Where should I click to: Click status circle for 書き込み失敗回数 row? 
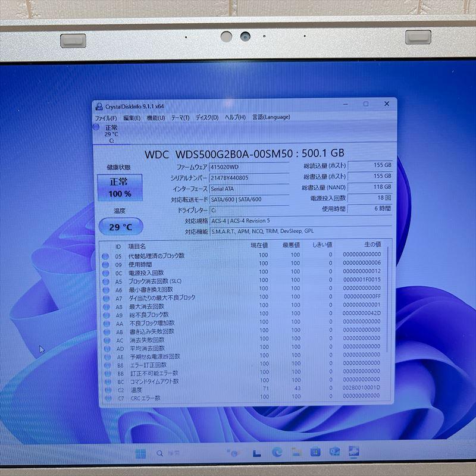point(107,332)
